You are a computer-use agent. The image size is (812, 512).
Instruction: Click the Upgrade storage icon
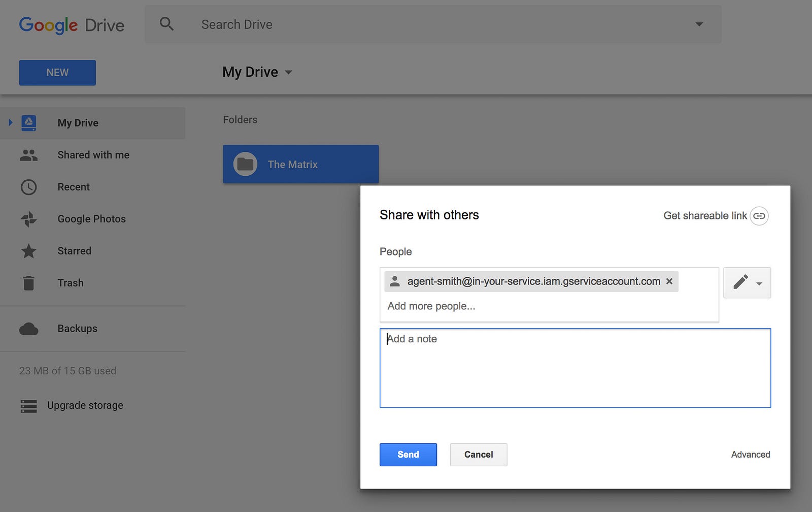point(29,406)
